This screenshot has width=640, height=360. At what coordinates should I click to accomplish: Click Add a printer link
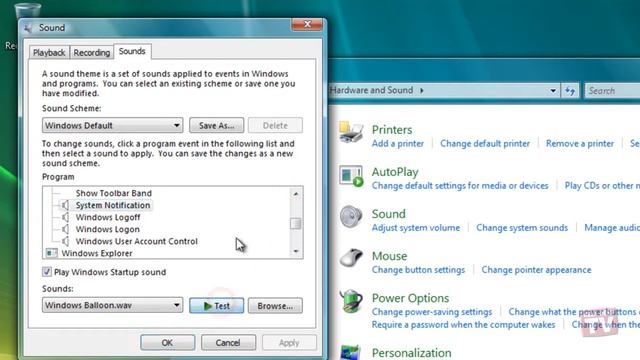click(x=398, y=144)
